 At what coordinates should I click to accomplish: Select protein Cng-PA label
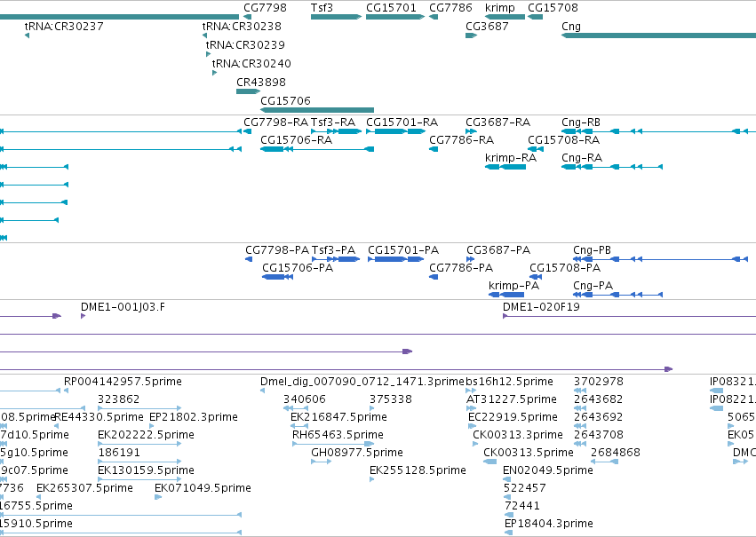point(593,286)
